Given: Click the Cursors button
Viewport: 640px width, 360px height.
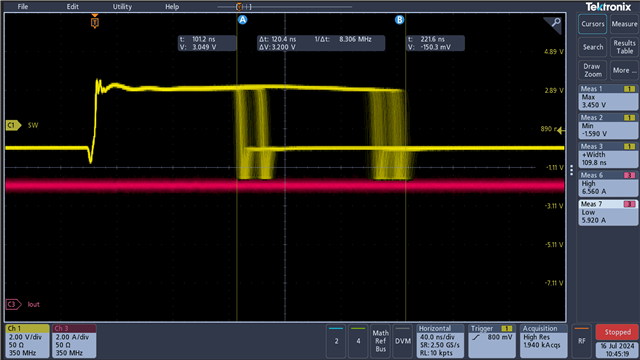Looking at the screenshot, I should 593,24.
